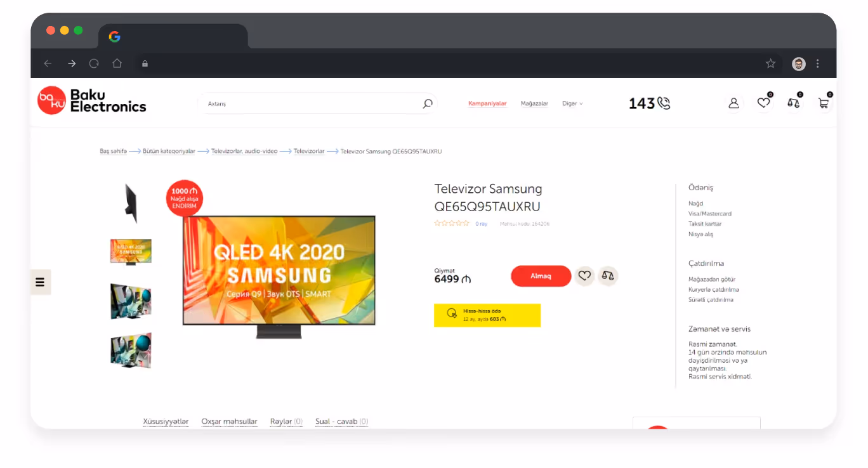
Task: Switch to the Xüsusiyyətlər tab
Action: point(166,422)
